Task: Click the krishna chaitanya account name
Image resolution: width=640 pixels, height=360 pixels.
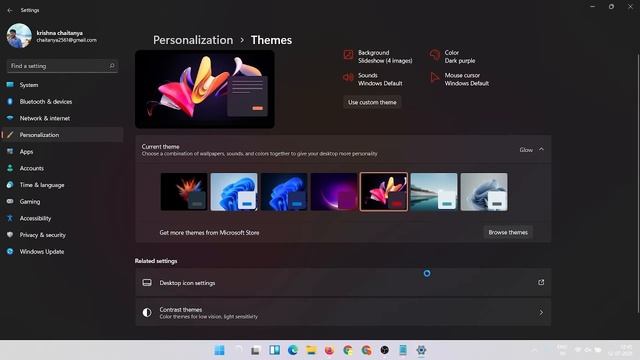Action: coord(60,33)
